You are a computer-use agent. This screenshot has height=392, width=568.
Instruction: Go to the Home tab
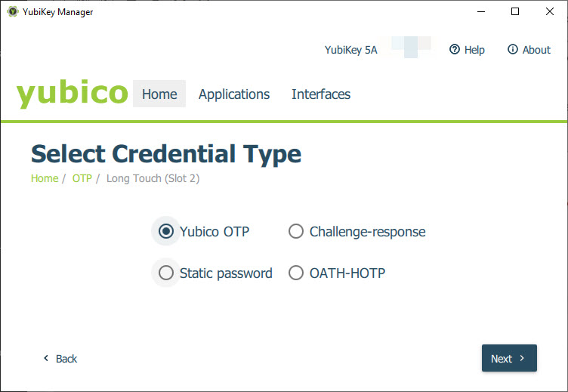point(159,94)
